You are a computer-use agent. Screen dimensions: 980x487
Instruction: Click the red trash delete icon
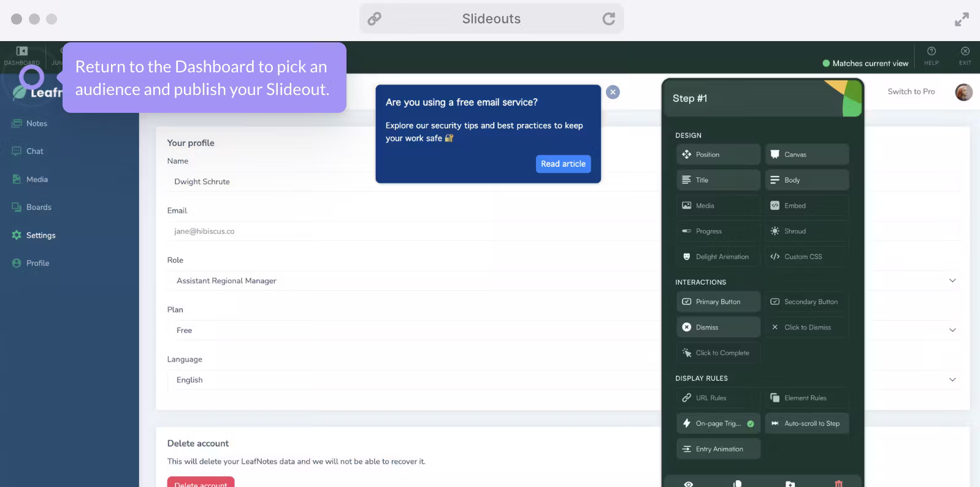click(838, 483)
